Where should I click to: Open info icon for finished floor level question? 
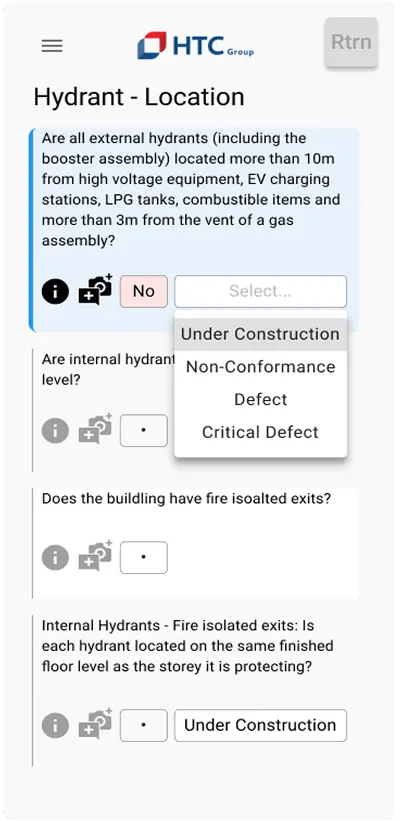coord(55,725)
